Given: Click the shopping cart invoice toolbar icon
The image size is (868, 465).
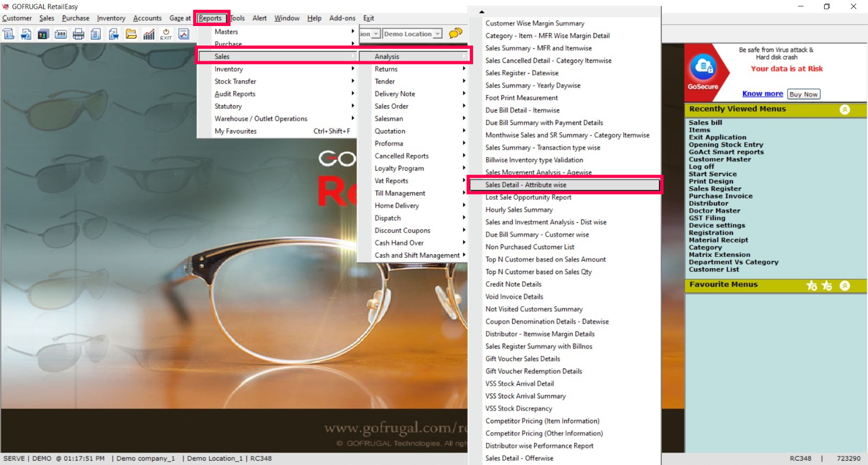Looking at the screenshot, I should pyautogui.click(x=26, y=34).
